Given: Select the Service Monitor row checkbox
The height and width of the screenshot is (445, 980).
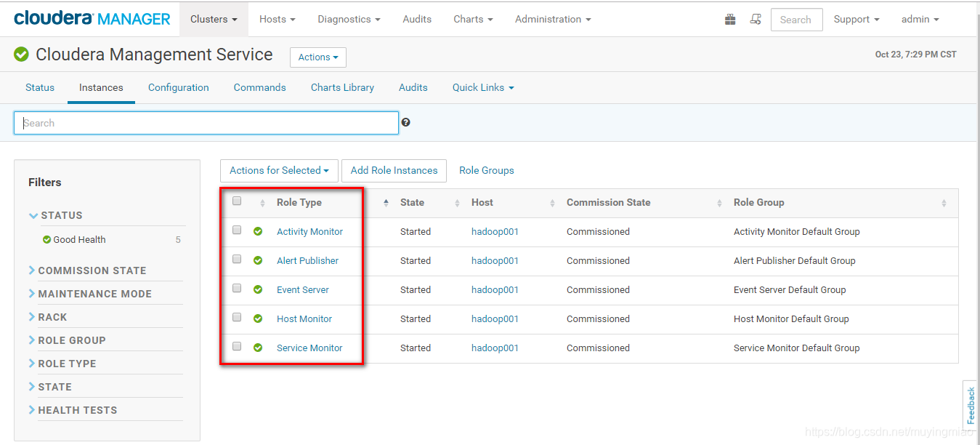Looking at the screenshot, I should [237, 346].
